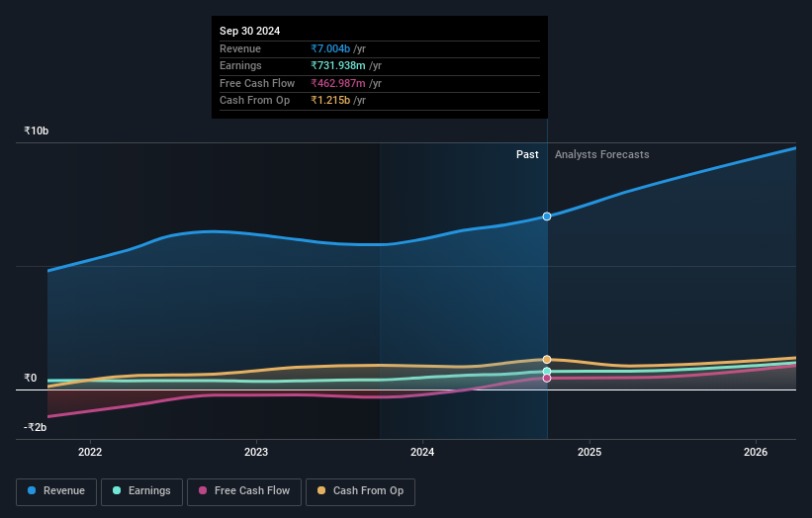
Task: Click the teal Earnings legend dot
Action: 117,490
